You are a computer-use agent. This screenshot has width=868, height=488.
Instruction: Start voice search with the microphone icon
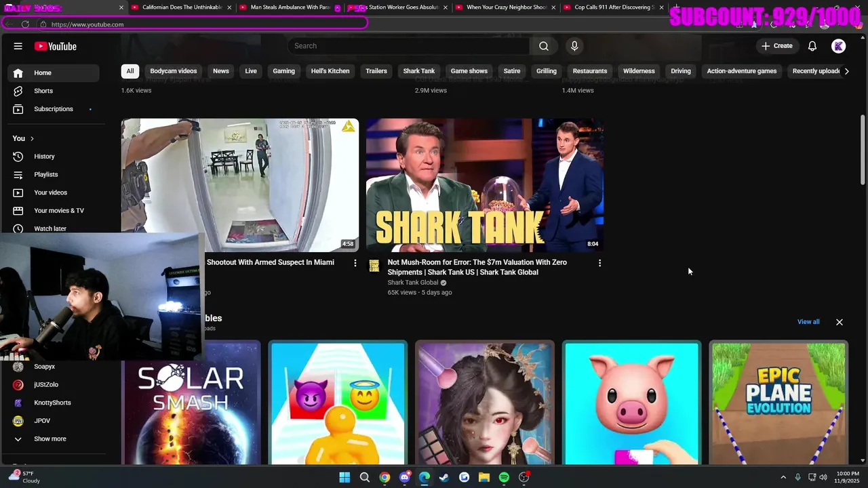(x=574, y=46)
